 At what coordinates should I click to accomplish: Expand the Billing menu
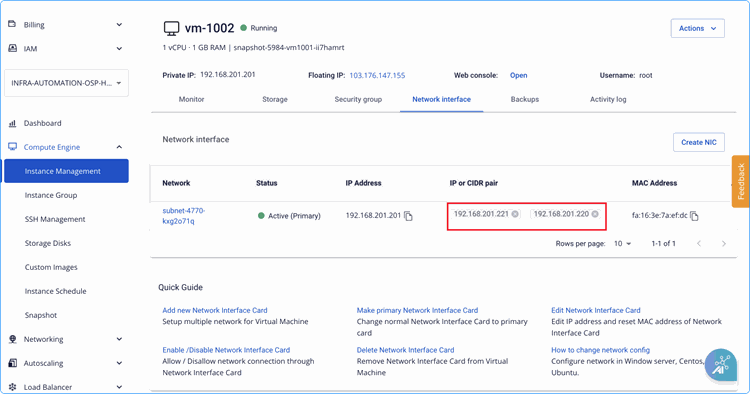(119, 24)
